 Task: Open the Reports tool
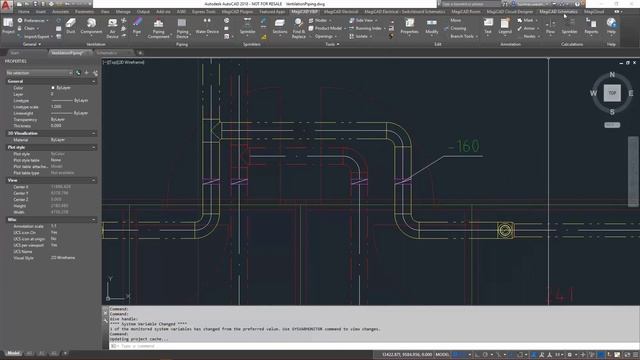[591, 26]
